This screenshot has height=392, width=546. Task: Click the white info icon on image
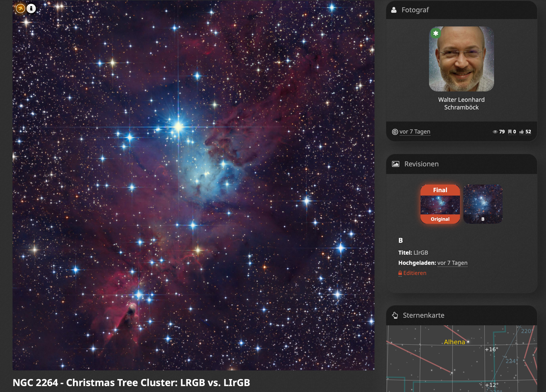pos(31,8)
